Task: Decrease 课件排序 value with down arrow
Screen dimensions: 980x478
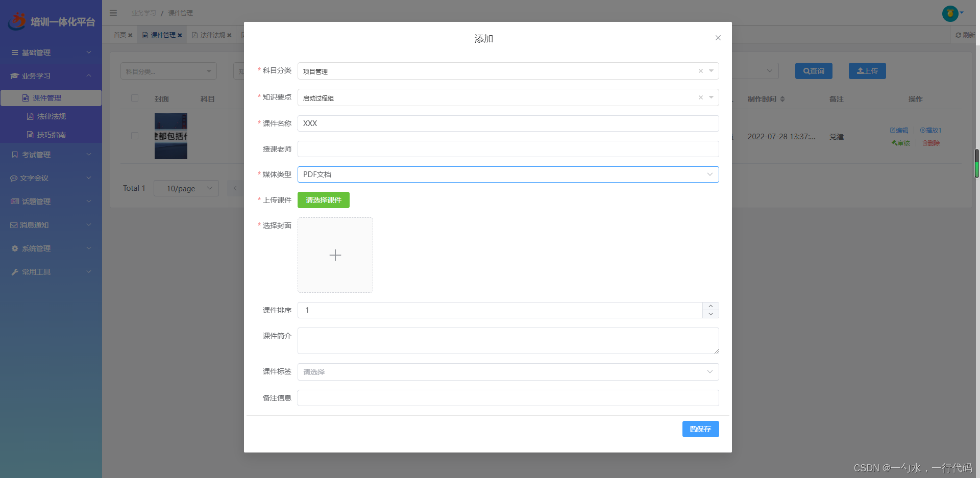Action: 710,314
